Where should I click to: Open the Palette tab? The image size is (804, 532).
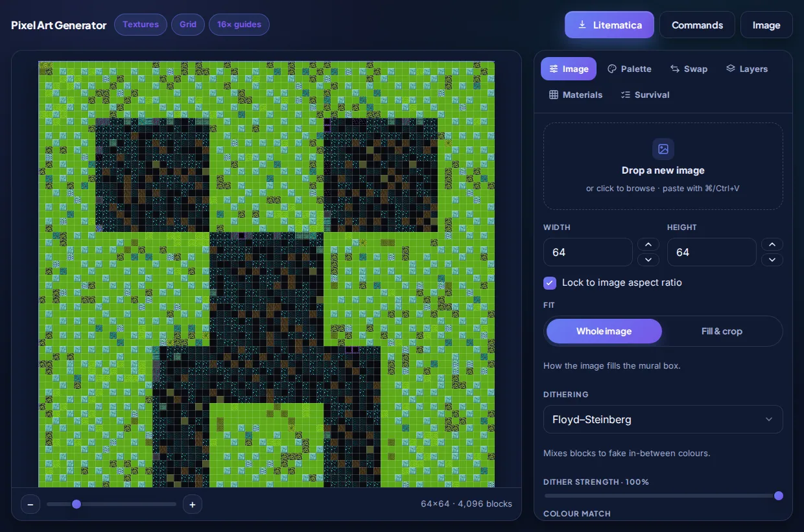pyautogui.click(x=629, y=69)
